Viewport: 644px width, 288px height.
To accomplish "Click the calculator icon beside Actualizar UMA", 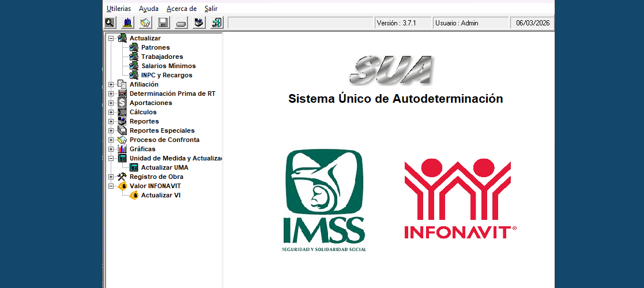I will 134,167.
